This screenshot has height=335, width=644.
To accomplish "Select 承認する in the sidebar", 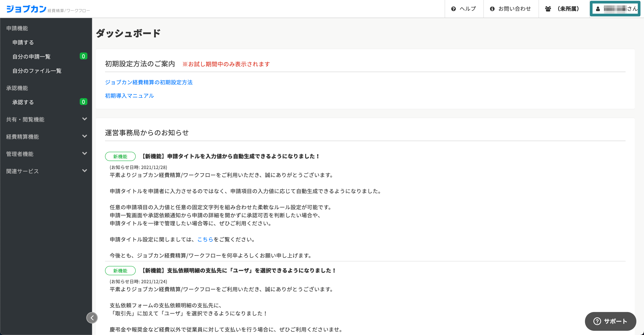I will [x=23, y=102].
